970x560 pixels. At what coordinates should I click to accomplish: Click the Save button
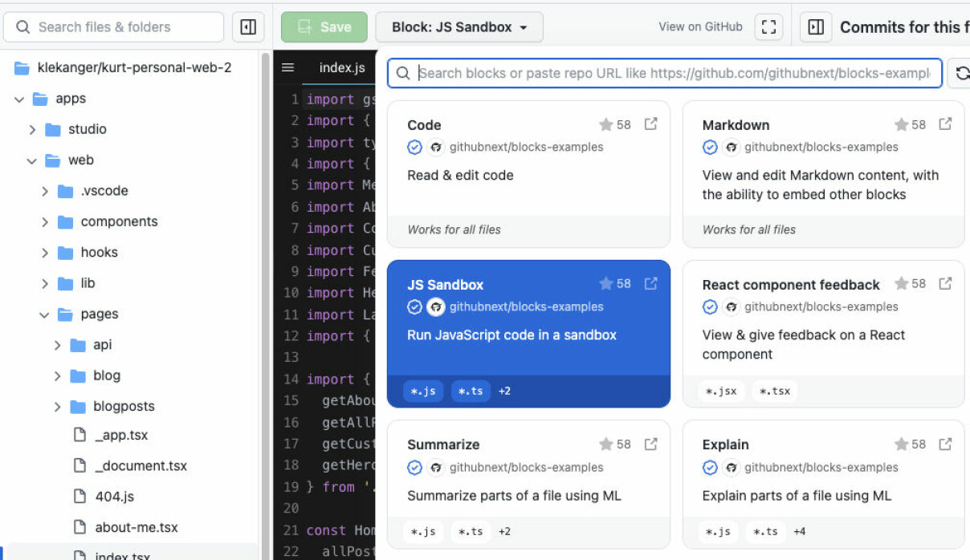pyautogui.click(x=324, y=27)
